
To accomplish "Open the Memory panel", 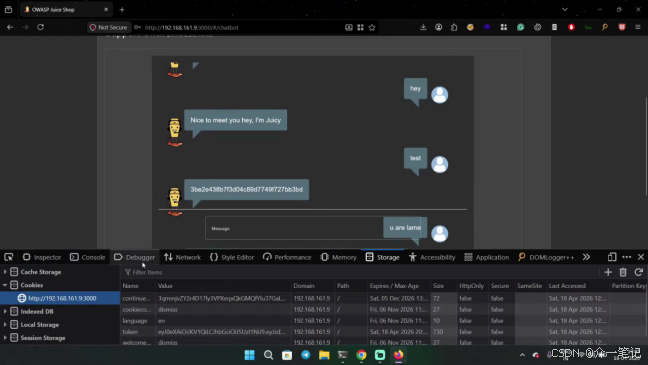I will pyautogui.click(x=338, y=257).
